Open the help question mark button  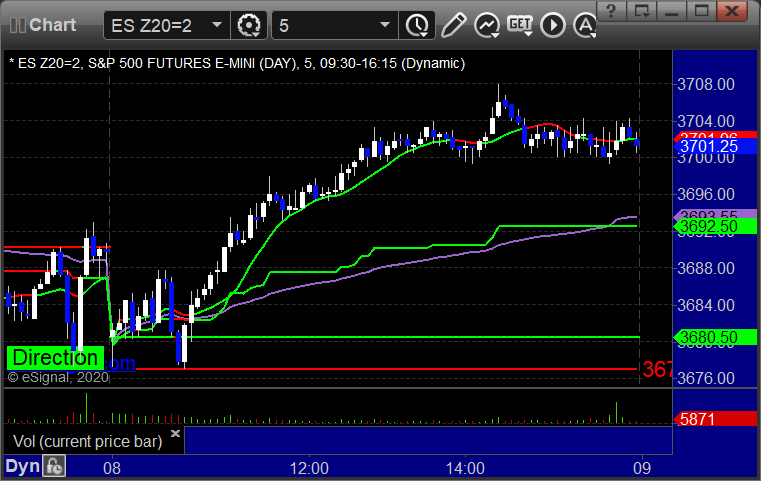pyautogui.click(x=611, y=11)
